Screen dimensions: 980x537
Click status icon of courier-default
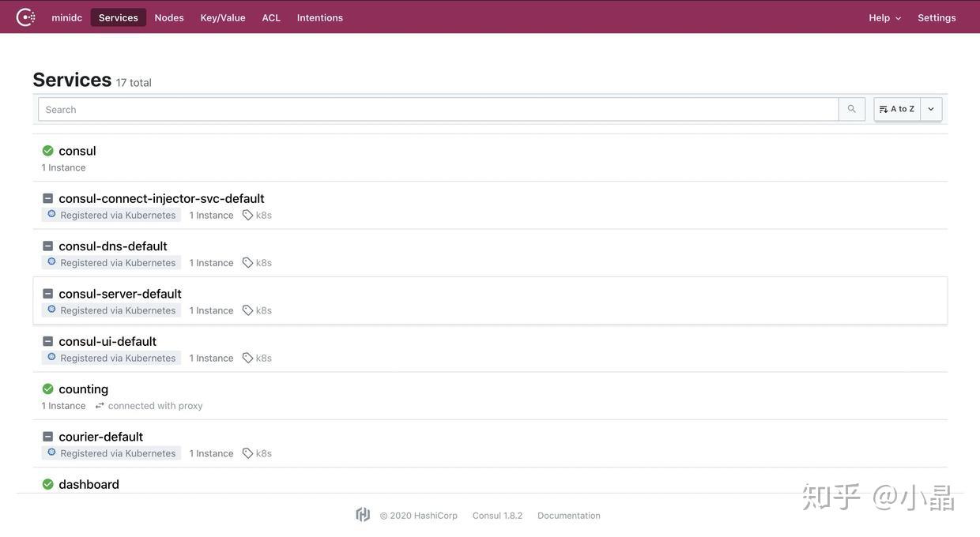coord(47,437)
